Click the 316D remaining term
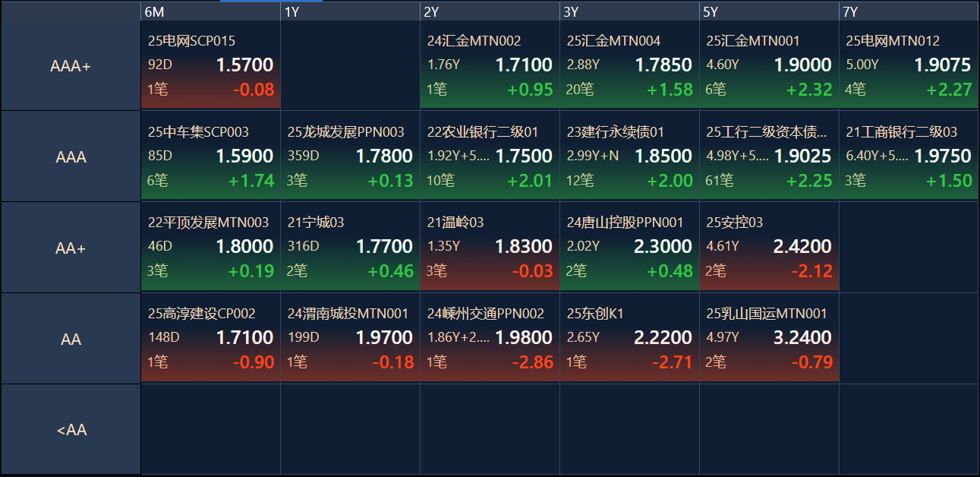 (x=304, y=246)
